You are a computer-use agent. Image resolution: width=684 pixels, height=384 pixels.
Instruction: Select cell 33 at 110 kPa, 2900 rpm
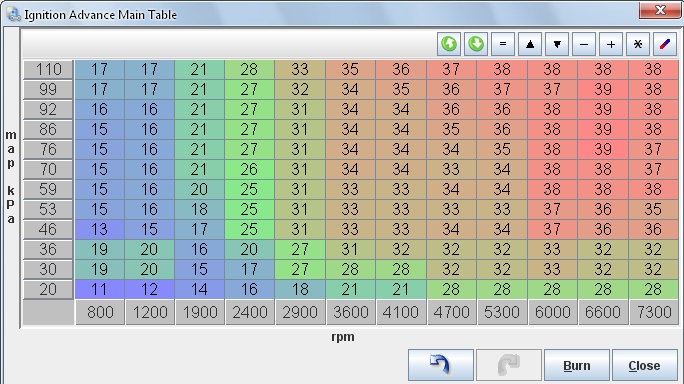pos(300,69)
